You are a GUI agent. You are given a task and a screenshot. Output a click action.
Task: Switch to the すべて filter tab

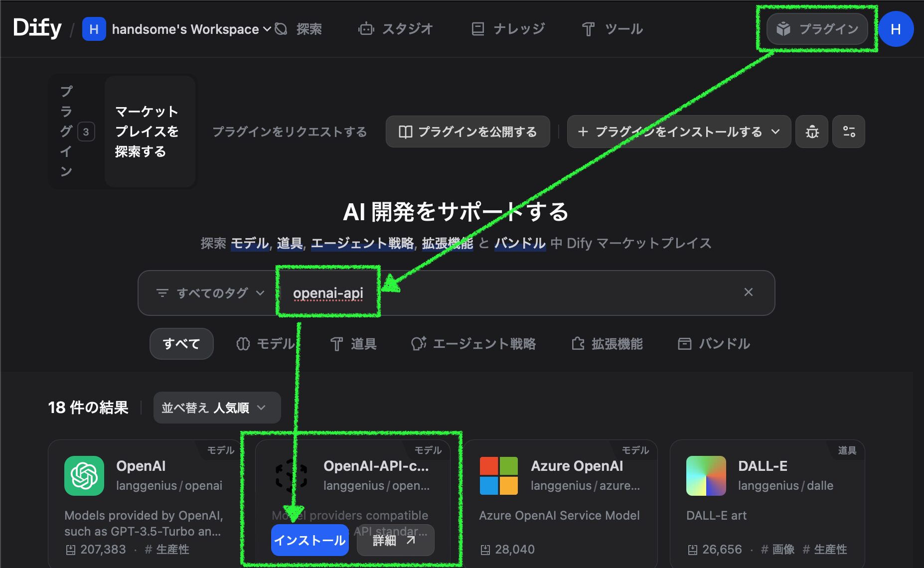tap(181, 344)
